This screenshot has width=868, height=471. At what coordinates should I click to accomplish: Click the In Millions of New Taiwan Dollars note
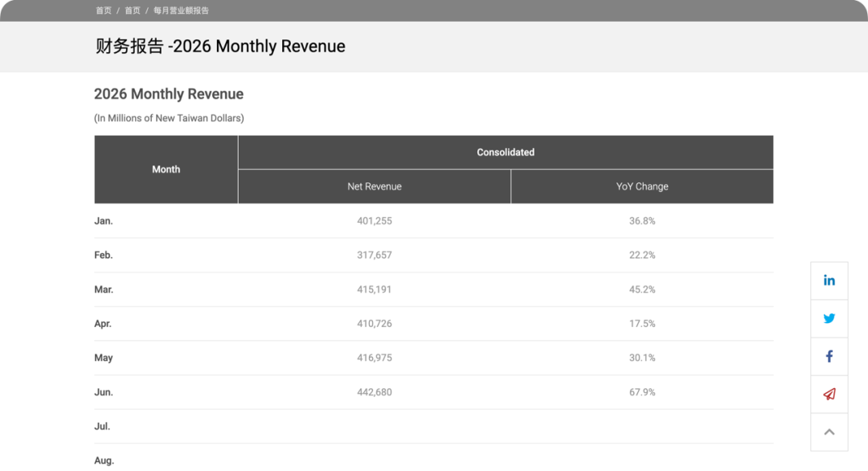point(169,118)
